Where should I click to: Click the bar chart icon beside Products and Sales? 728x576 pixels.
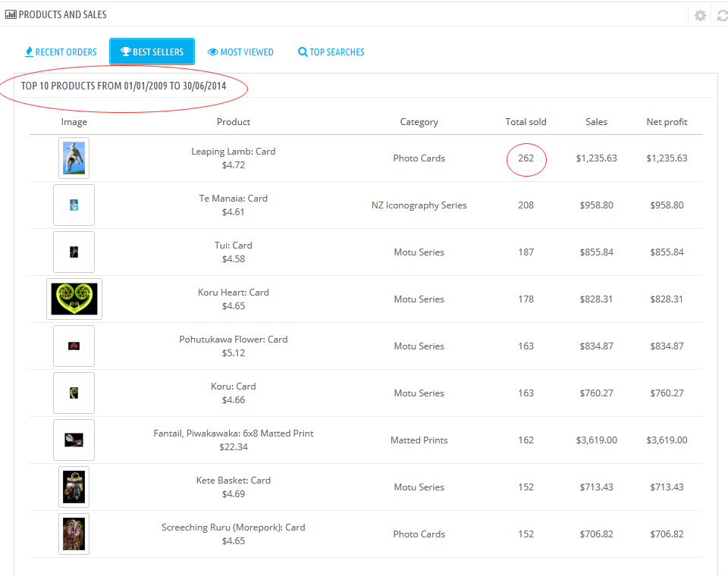(11, 14)
